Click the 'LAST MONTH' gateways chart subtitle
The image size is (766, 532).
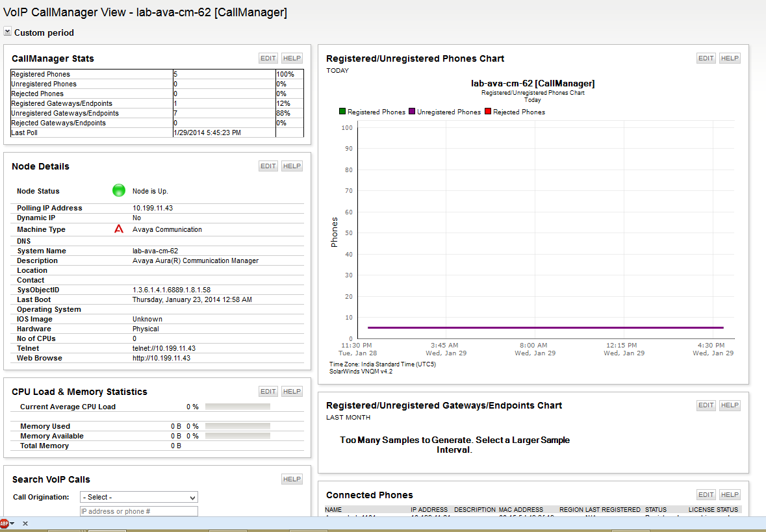(x=348, y=417)
